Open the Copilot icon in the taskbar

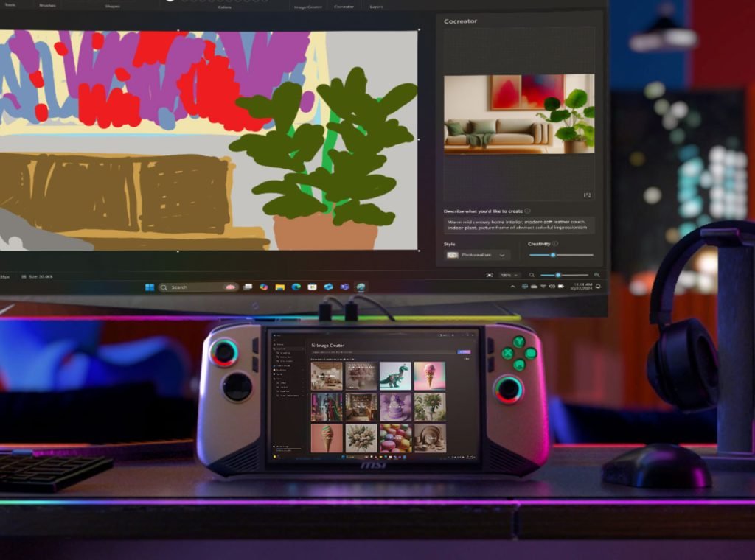click(x=263, y=287)
